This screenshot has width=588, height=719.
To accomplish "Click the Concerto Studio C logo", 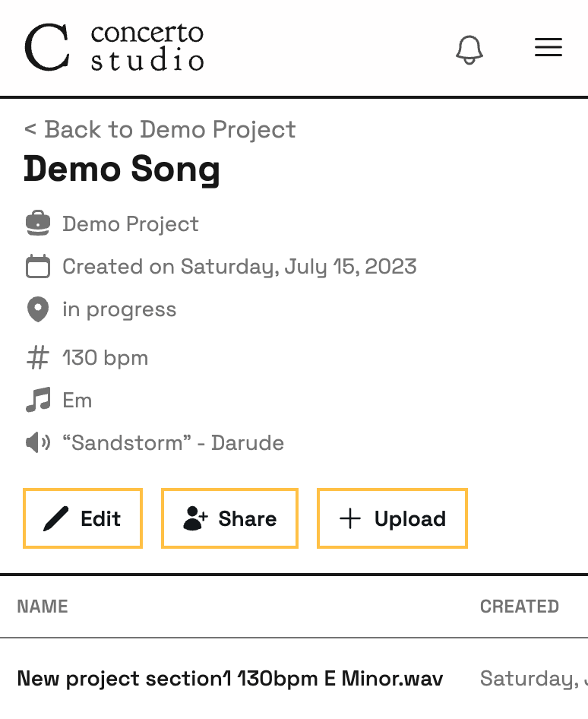I will (47, 47).
